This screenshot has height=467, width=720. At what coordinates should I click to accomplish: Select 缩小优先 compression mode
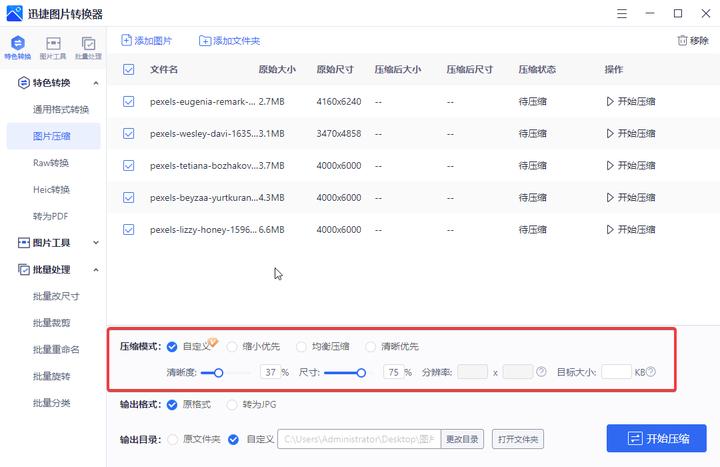pyautogui.click(x=232, y=347)
